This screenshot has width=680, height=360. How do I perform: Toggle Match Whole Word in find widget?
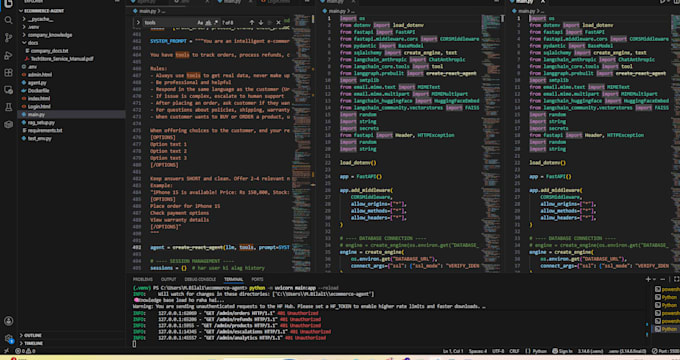[x=208, y=23]
